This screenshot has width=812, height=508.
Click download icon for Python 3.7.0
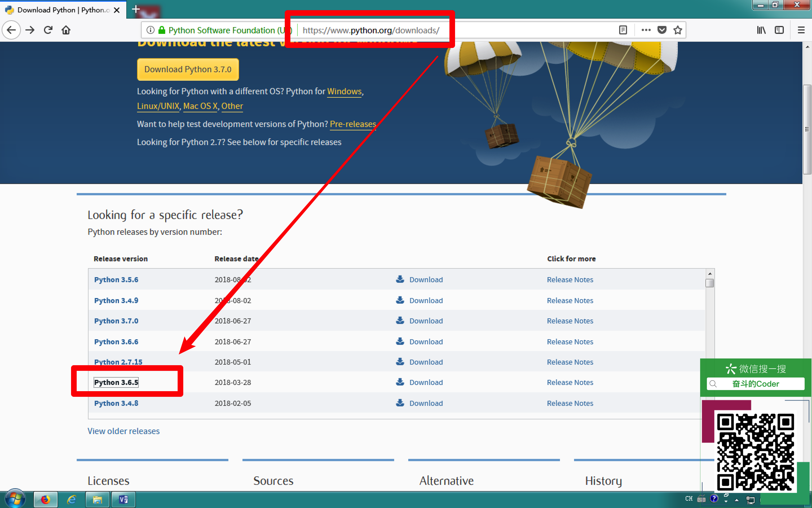[400, 321]
